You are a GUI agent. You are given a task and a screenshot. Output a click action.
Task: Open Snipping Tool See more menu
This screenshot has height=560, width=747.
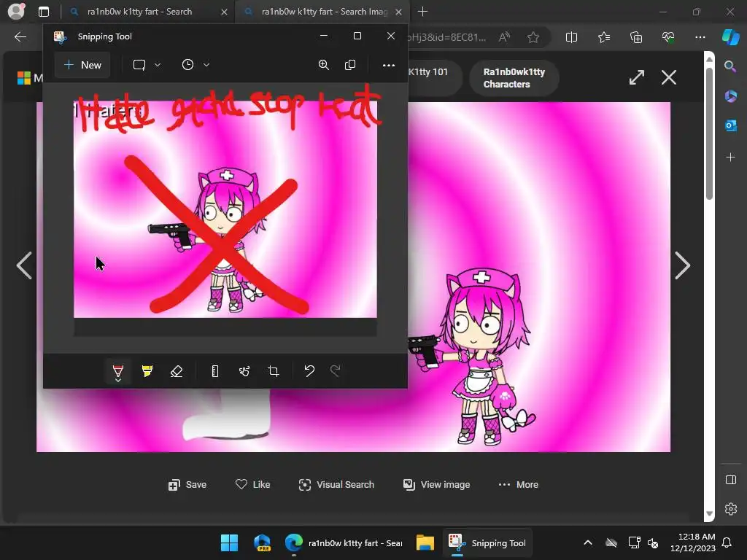tap(389, 65)
